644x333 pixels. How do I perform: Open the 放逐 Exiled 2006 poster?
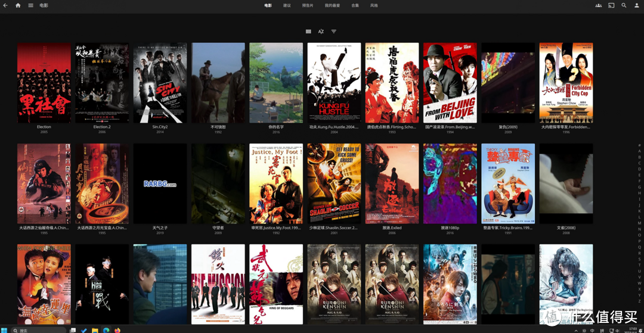(x=392, y=183)
